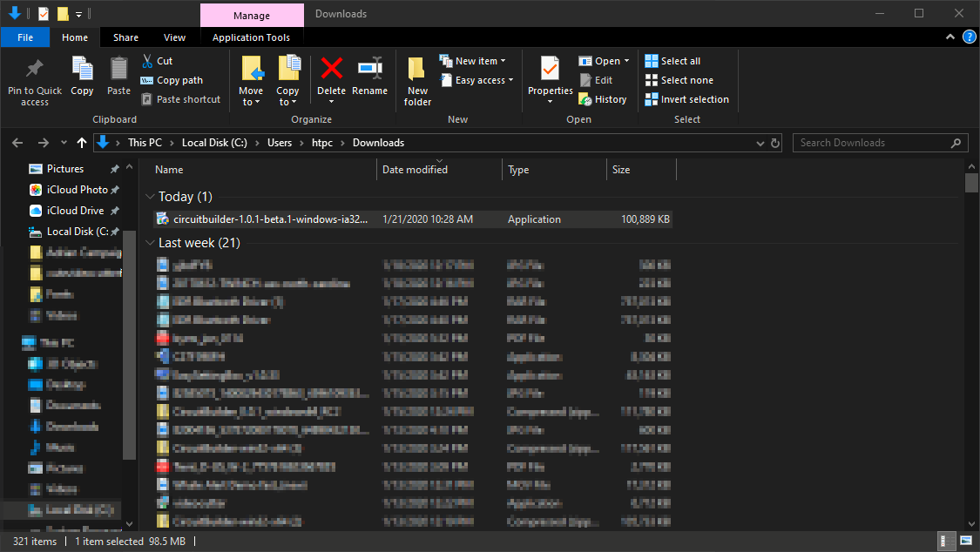Open the Properties options arrow
Viewport: 980px width, 552px height.
tap(550, 102)
